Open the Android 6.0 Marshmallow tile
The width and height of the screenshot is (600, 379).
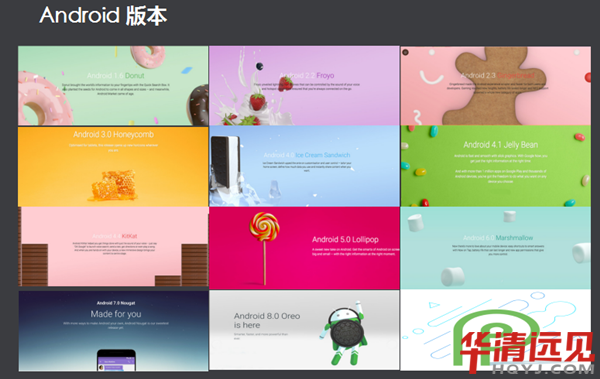(x=496, y=248)
